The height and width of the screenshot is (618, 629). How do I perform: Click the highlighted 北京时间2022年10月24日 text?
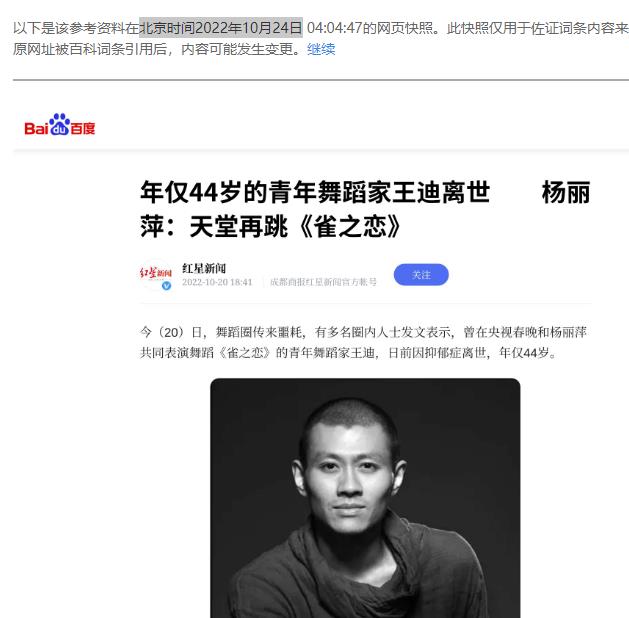(x=221, y=28)
